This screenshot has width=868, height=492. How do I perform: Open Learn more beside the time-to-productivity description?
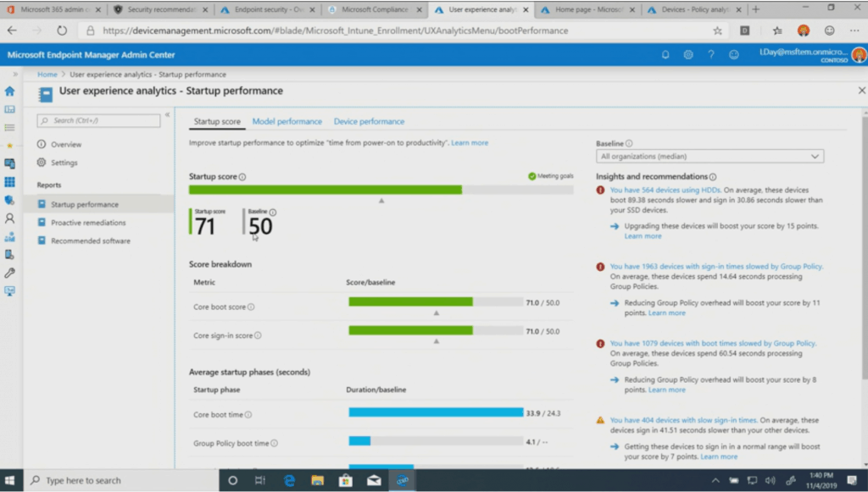click(x=470, y=143)
